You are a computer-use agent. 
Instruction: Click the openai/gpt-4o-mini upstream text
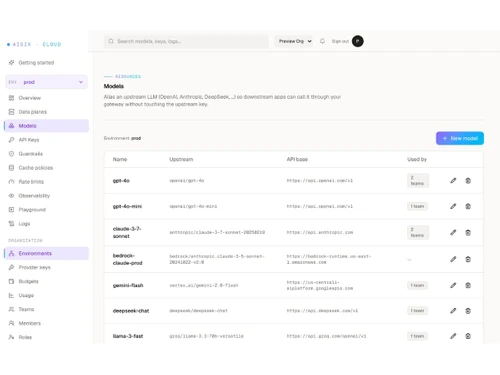[193, 206]
